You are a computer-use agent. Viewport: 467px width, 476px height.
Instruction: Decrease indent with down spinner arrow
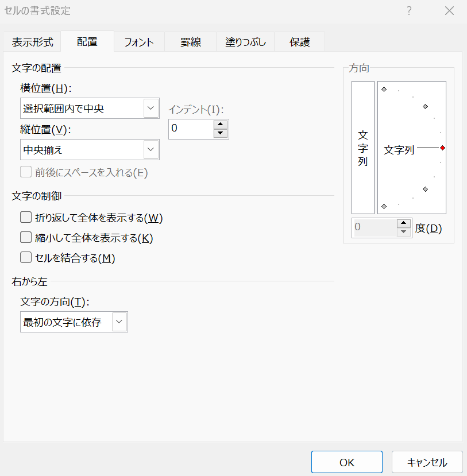[x=221, y=134]
